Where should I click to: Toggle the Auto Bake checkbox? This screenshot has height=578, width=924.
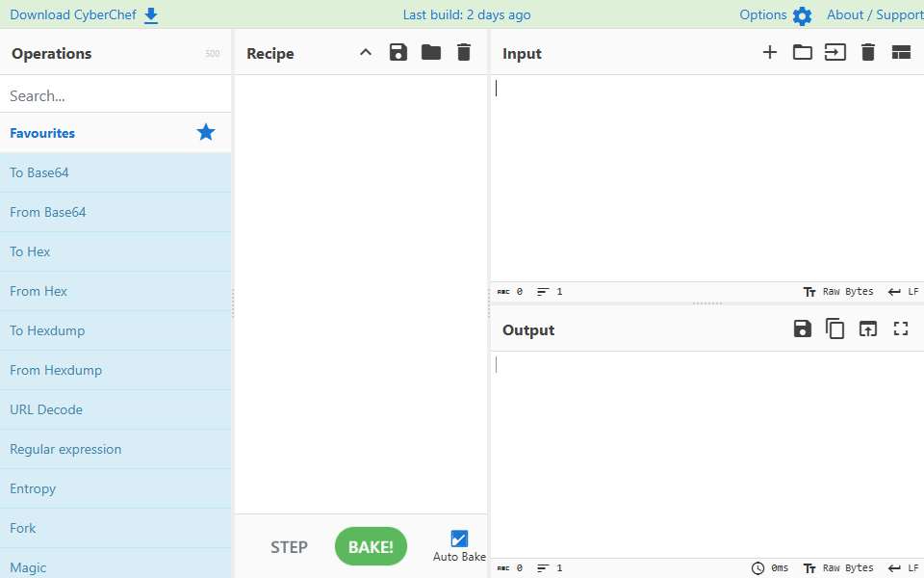point(459,539)
